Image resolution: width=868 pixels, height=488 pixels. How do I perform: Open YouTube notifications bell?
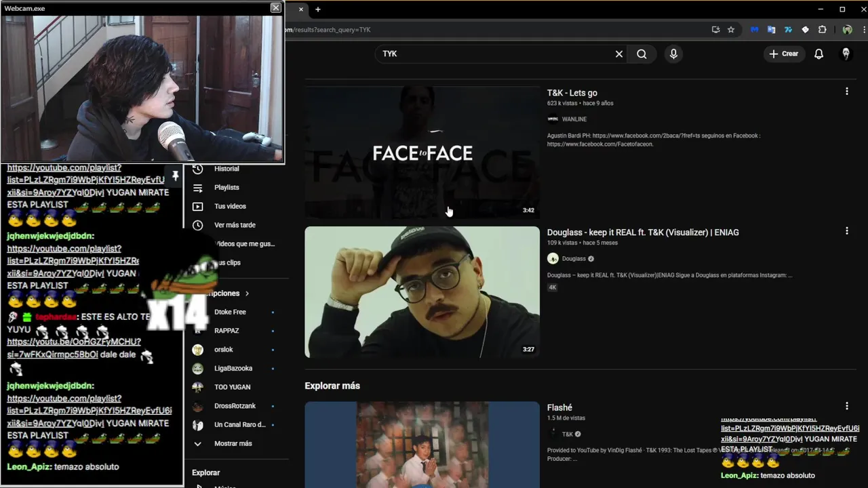coord(818,54)
